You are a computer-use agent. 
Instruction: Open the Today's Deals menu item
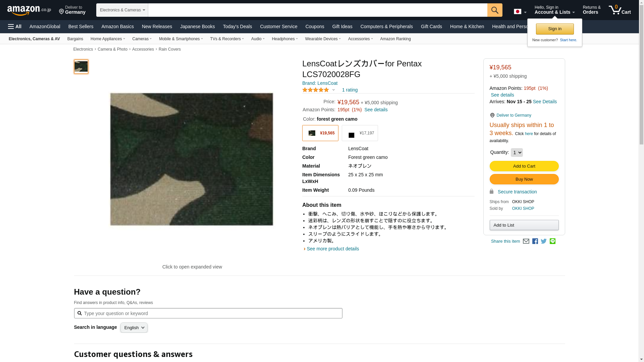point(237,26)
